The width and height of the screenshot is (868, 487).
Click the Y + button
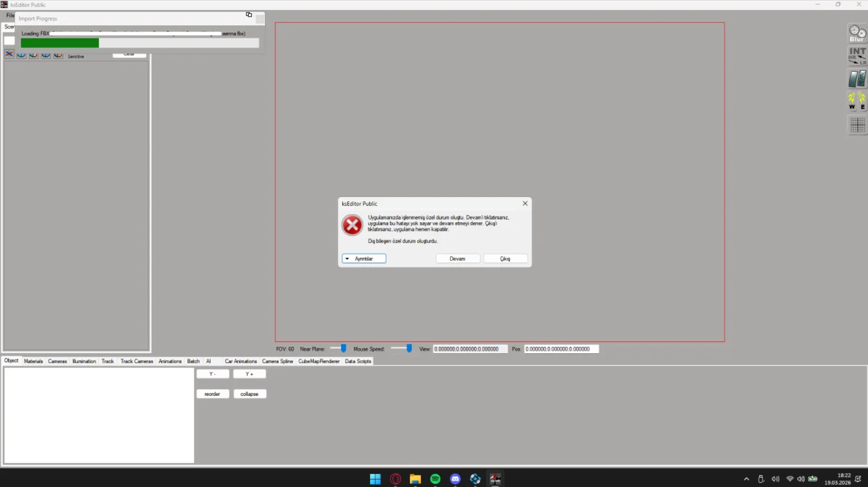[250, 374]
